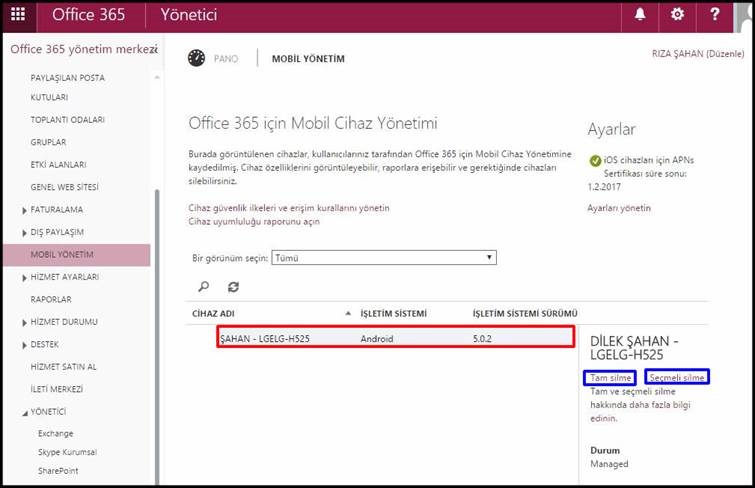Click the dashboard PANO gauge icon
The height and width of the screenshot is (488, 755).
196,58
